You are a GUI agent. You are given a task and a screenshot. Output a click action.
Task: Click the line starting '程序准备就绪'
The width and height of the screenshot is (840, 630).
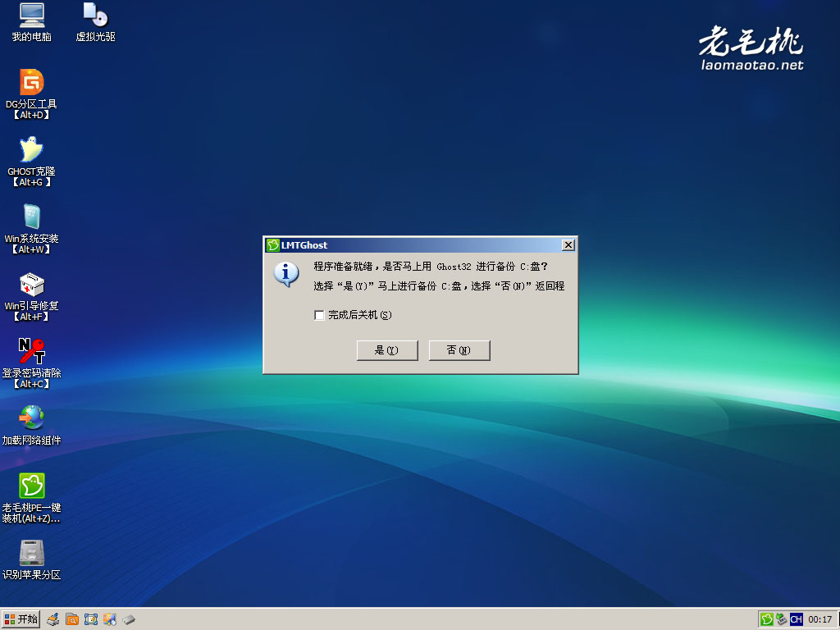(x=431, y=267)
